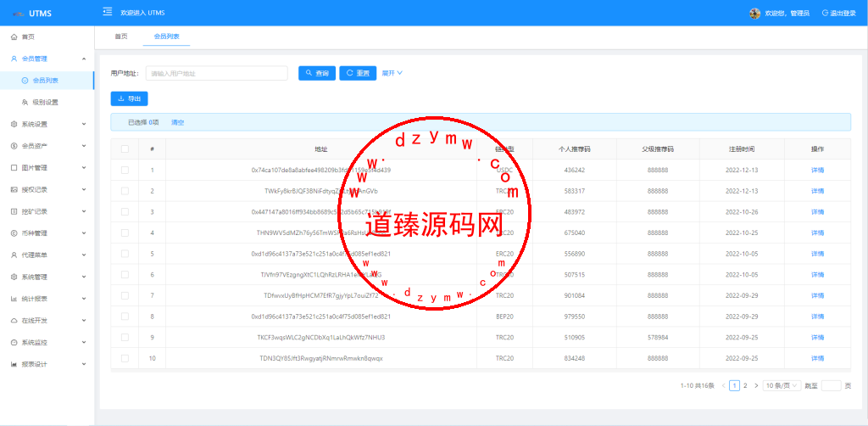Switch to the 首页 tab
This screenshot has height=426, width=868.
(120, 36)
